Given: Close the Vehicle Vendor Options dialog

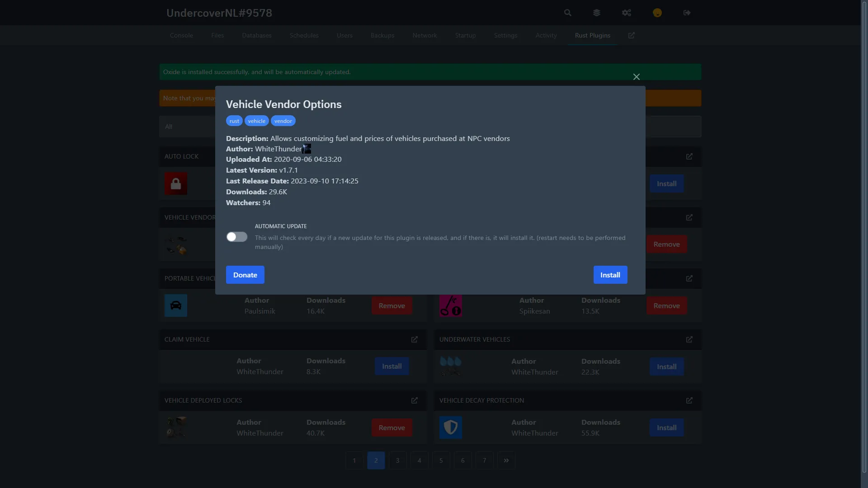Looking at the screenshot, I should (637, 77).
